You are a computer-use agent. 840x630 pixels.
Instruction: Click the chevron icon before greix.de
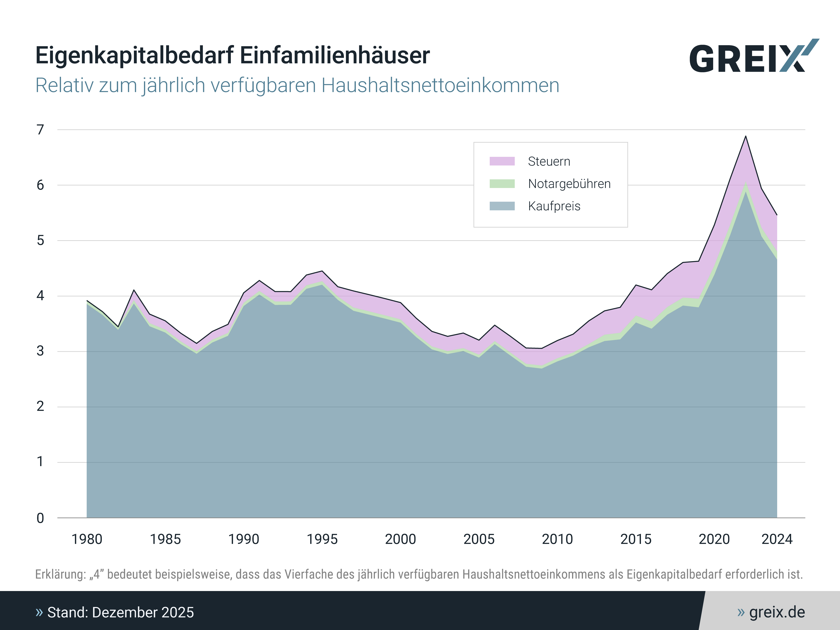pos(741,612)
